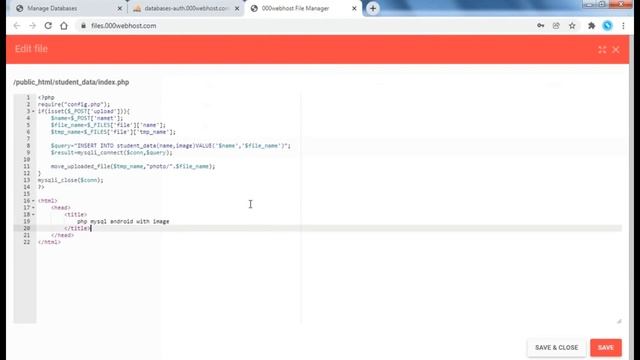Screen dimensions: 640x360
Task: View site info via padlock icon
Action: tap(83, 26)
